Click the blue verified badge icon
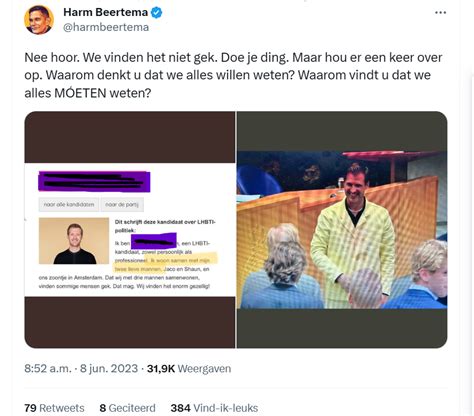This screenshot has height=416, width=474. pos(157,13)
